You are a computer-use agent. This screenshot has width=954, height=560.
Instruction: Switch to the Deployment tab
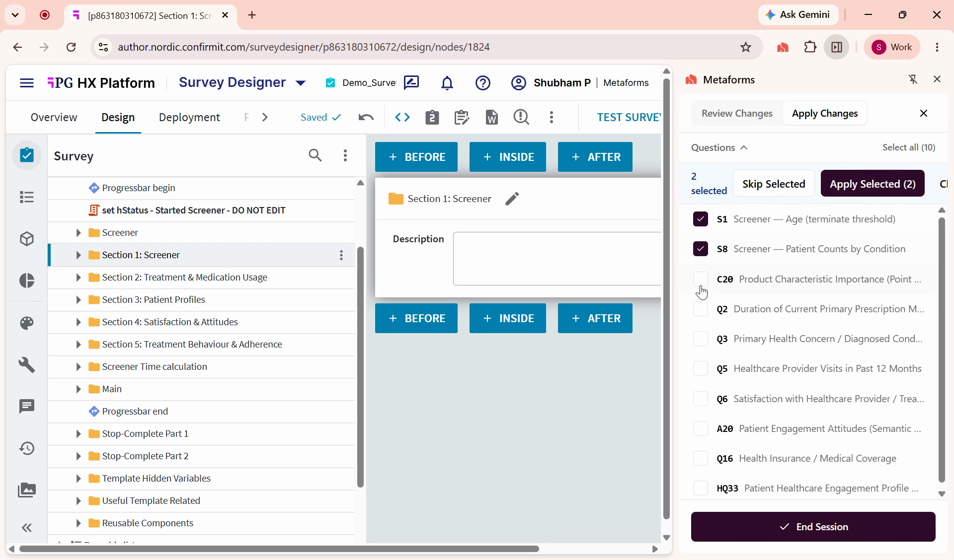click(189, 117)
